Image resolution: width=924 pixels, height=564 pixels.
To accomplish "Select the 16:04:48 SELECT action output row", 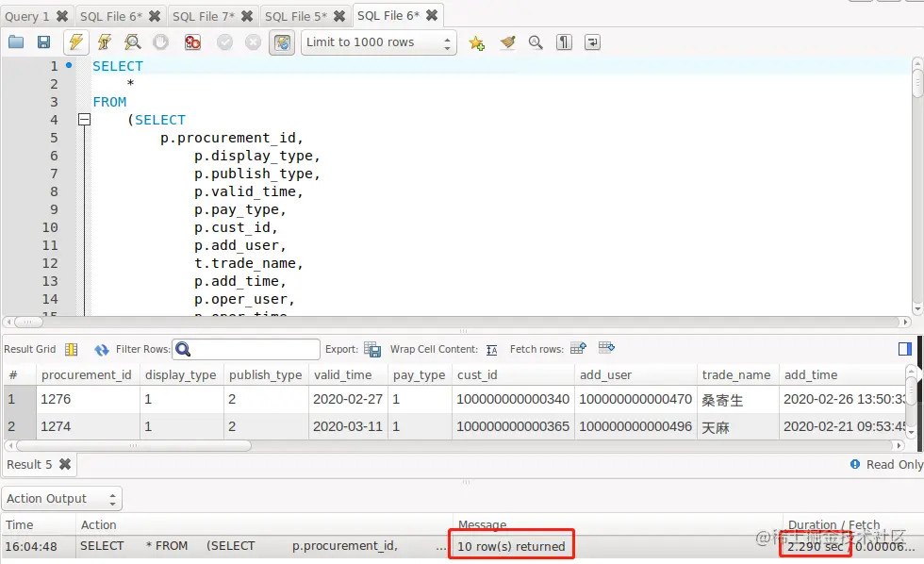I will coord(462,546).
